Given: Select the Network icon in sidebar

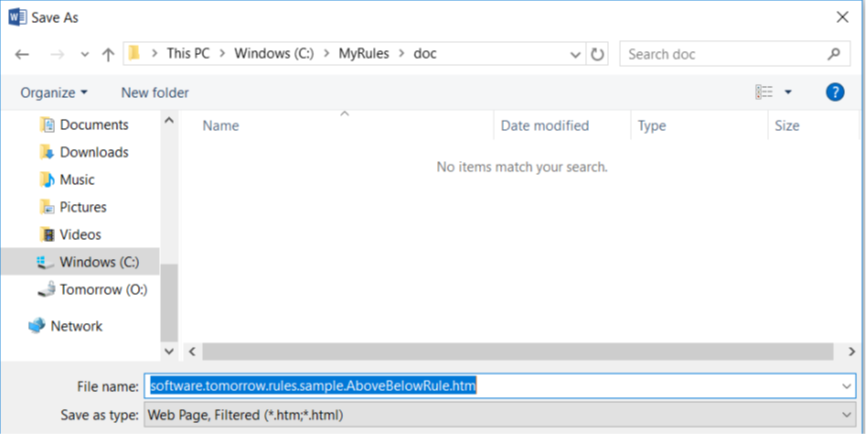Looking at the screenshot, I should tap(37, 326).
